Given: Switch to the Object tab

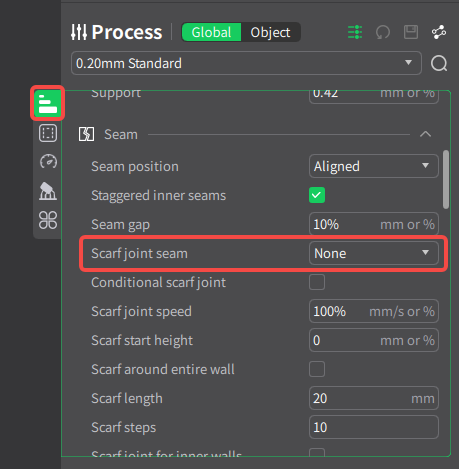Looking at the screenshot, I should tap(270, 32).
